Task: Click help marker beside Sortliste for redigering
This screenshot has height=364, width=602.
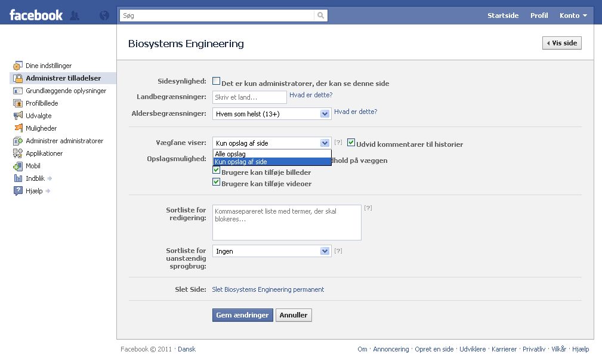Action: click(368, 208)
